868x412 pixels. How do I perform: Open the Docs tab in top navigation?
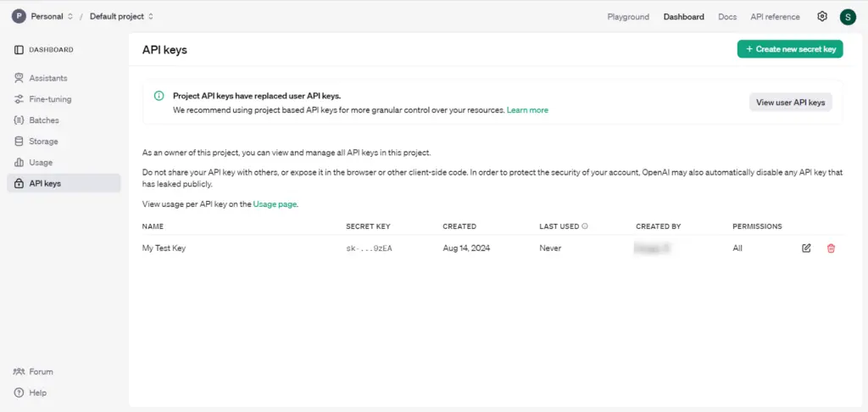click(x=727, y=17)
